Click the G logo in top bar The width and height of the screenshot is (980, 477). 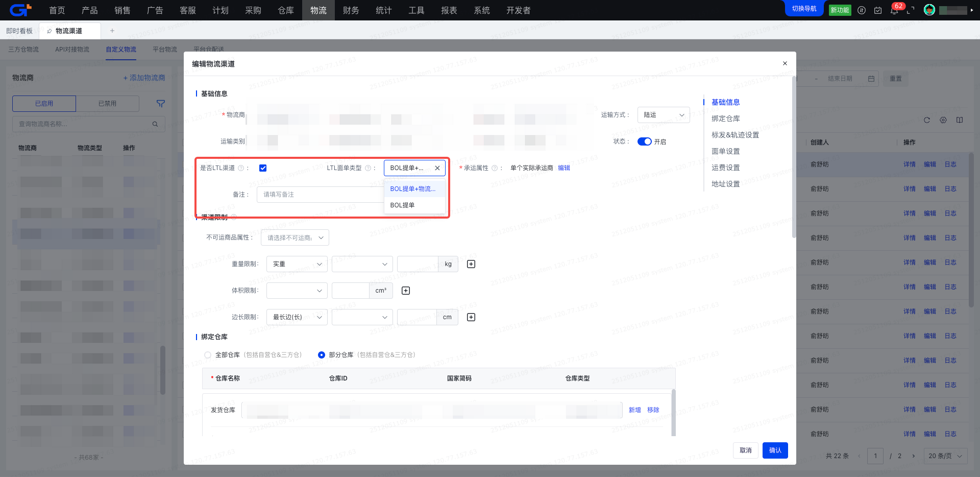(x=20, y=10)
